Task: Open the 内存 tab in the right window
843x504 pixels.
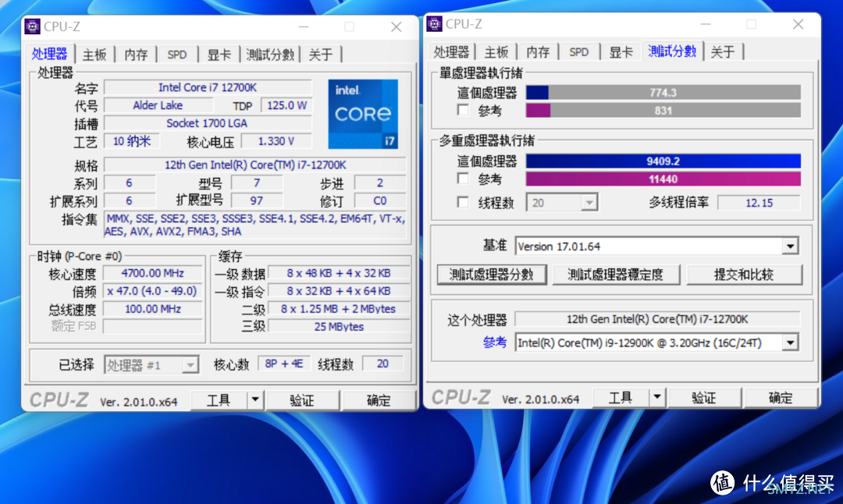Action: (538, 52)
